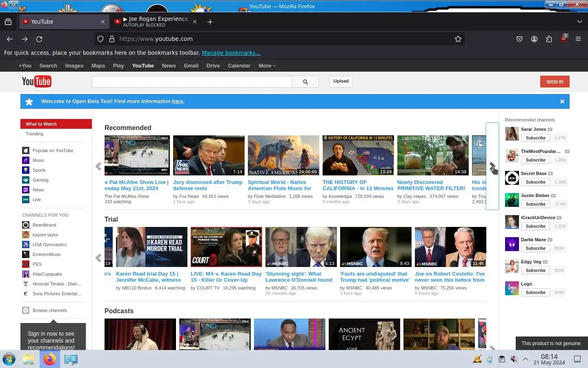Click the Live sidebar icon
This screenshot has height=368, width=588.
26,200
